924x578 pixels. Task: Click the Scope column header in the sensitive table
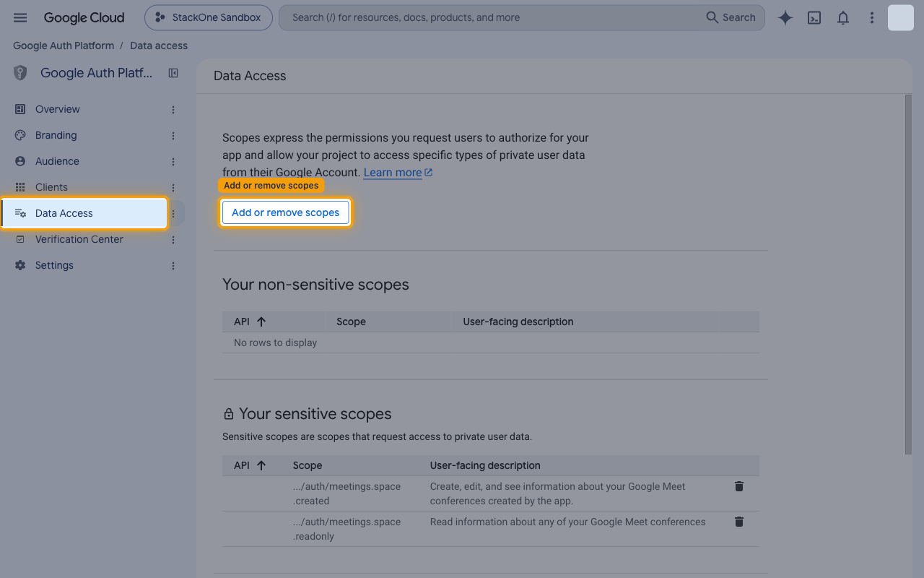308,465
